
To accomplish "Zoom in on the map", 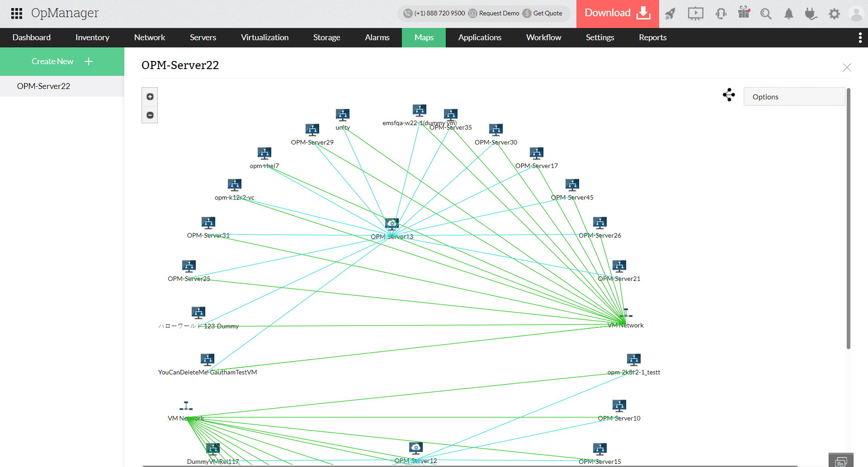I will pyautogui.click(x=150, y=97).
